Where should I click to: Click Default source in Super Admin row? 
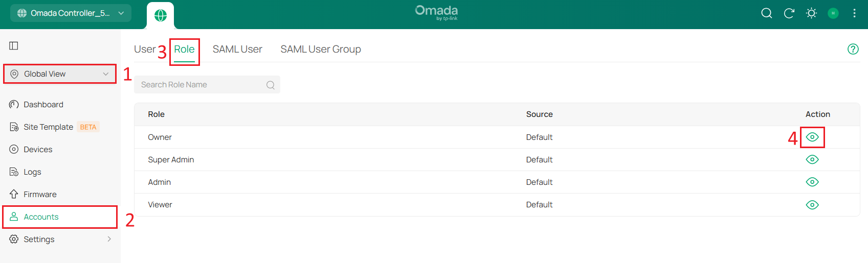point(539,160)
